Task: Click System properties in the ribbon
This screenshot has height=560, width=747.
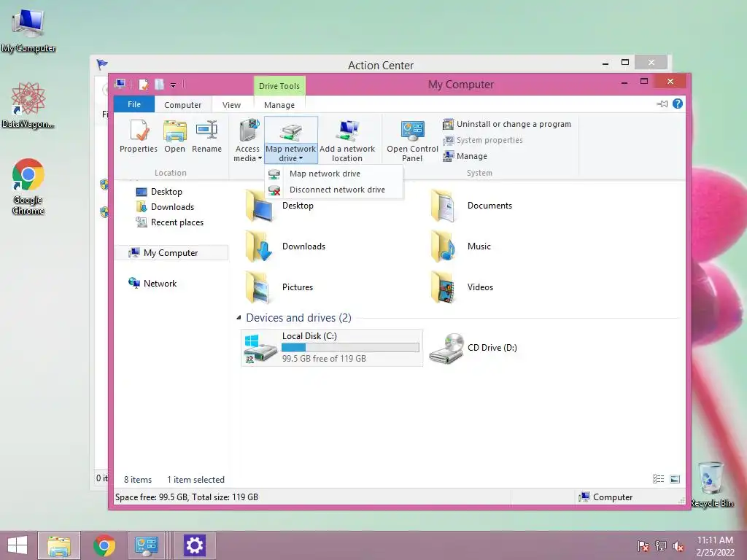Action: (483, 140)
